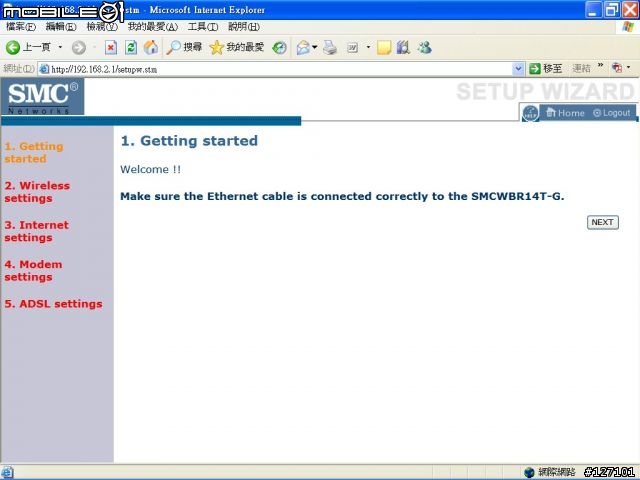The image size is (640, 480).
Task: Open the 我的最愛(A) Favorites menu
Action: (x=153, y=27)
